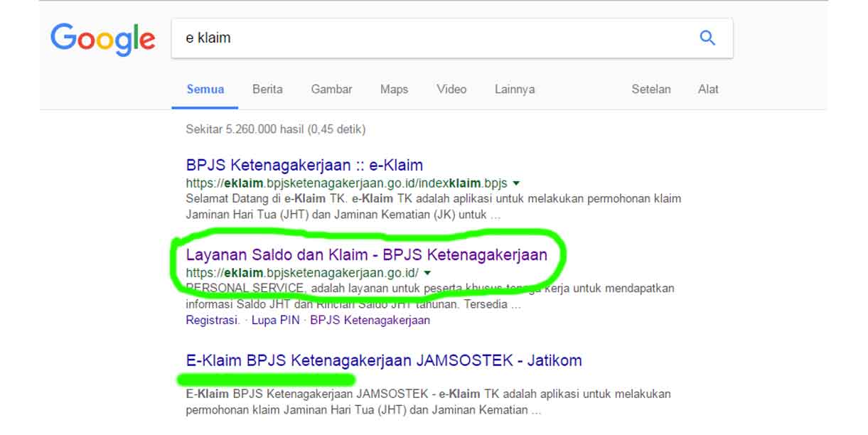The image size is (868, 435).
Task: Switch to the Berita tab
Action: 267,90
